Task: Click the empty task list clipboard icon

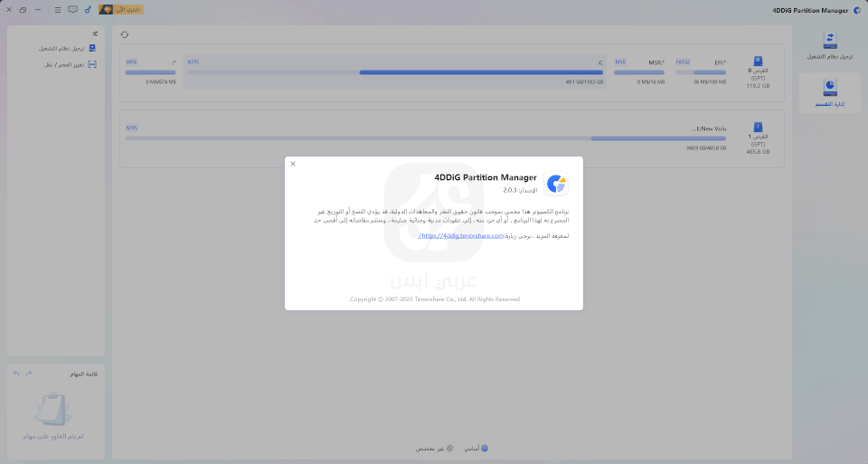Action: 53,409
